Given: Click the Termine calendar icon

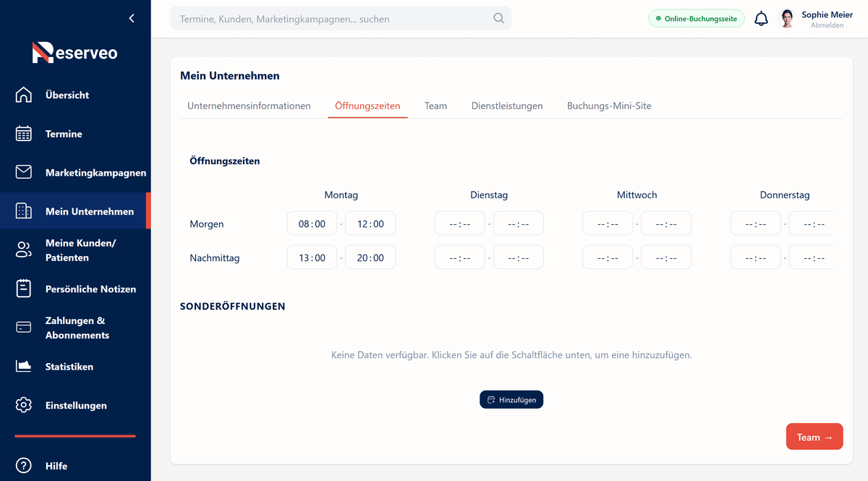Looking at the screenshot, I should (x=24, y=134).
